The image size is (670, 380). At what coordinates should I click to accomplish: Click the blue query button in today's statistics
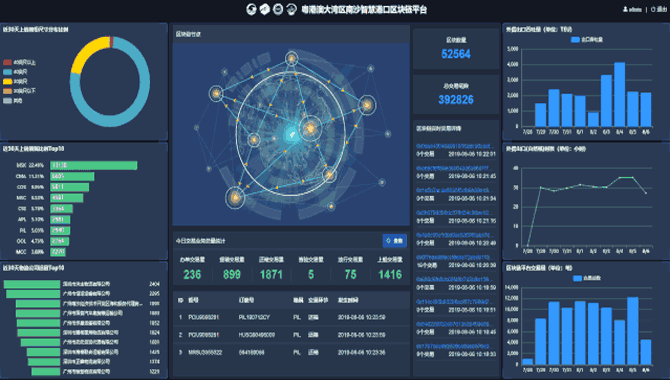tap(394, 241)
